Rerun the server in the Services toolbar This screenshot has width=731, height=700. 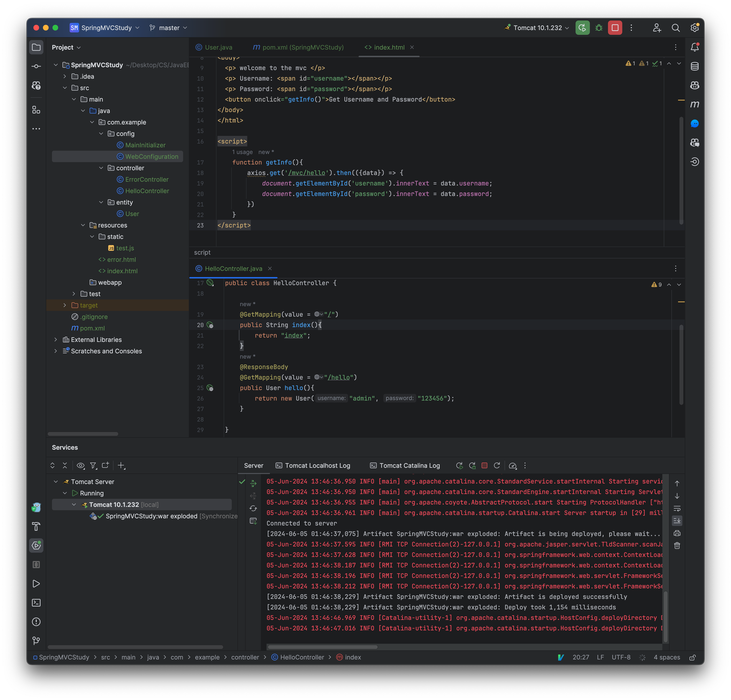[459, 465]
